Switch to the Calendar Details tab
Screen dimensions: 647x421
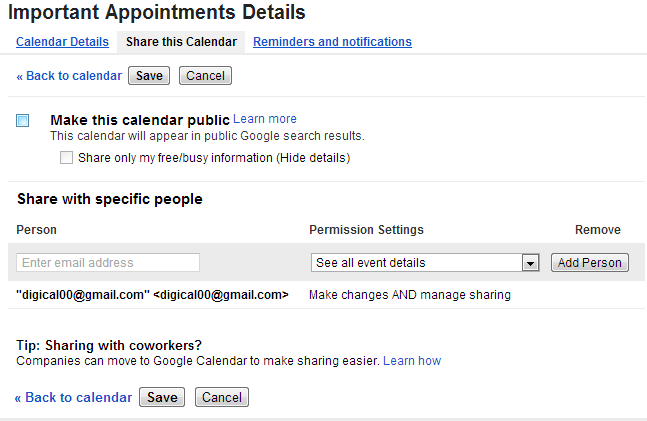(x=62, y=42)
